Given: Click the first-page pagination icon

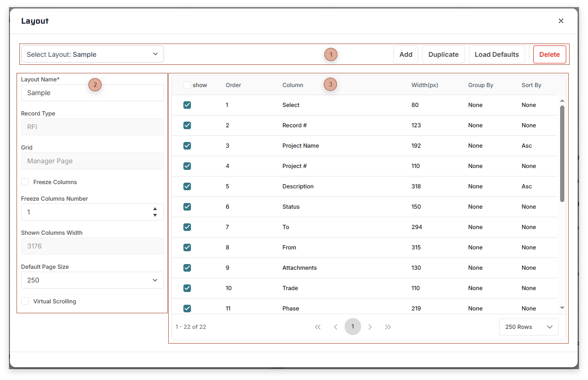Looking at the screenshot, I should click(x=318, y=327).
